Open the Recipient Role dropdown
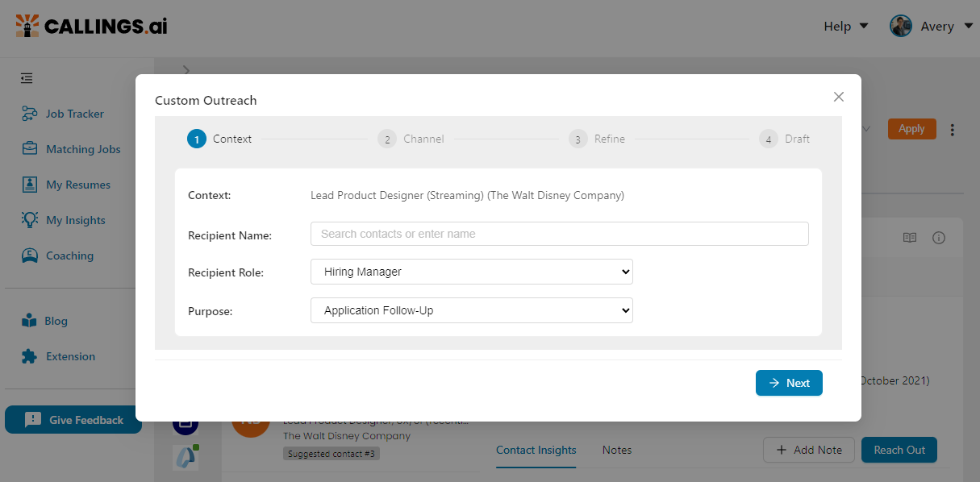 coord(471,272)
